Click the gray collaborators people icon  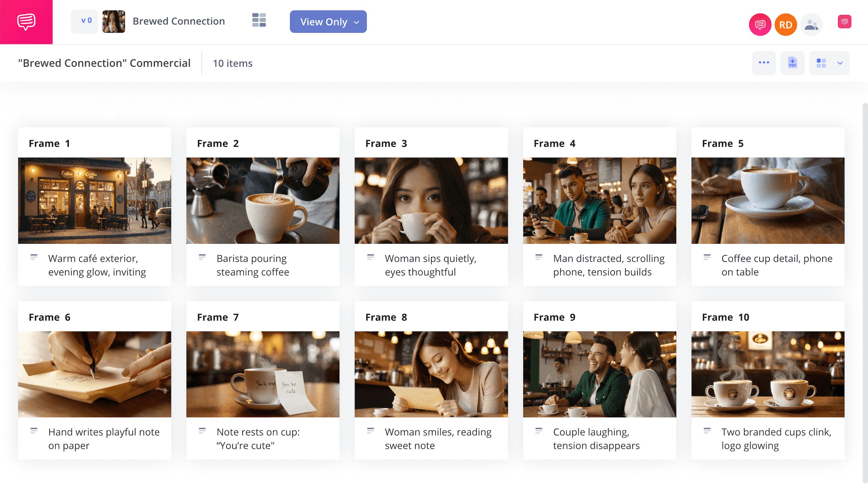(811, 25)
